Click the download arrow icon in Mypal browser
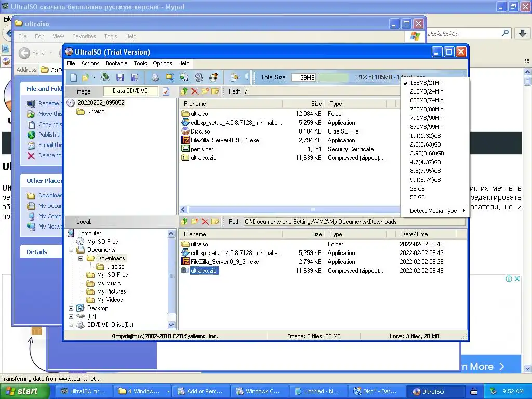The image size is (532, 399). pos(523,33)
